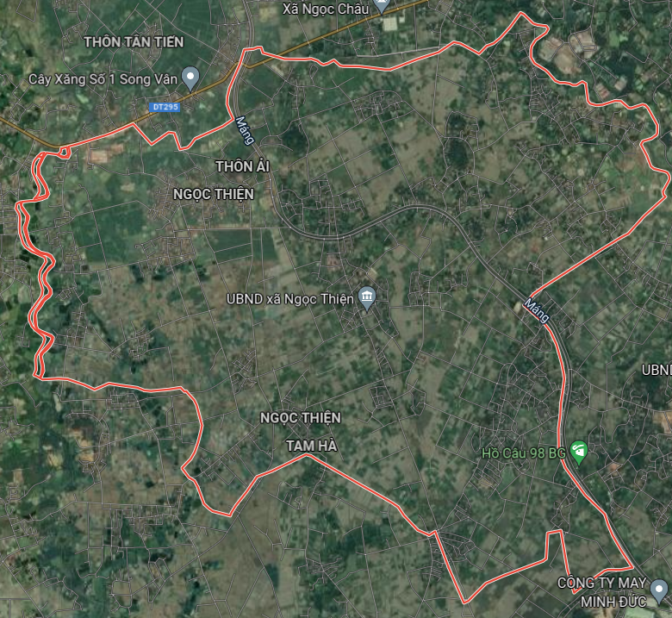Open the Hồ Câu 98 BG text label
The image size is (672, 618).
(524, 453)
